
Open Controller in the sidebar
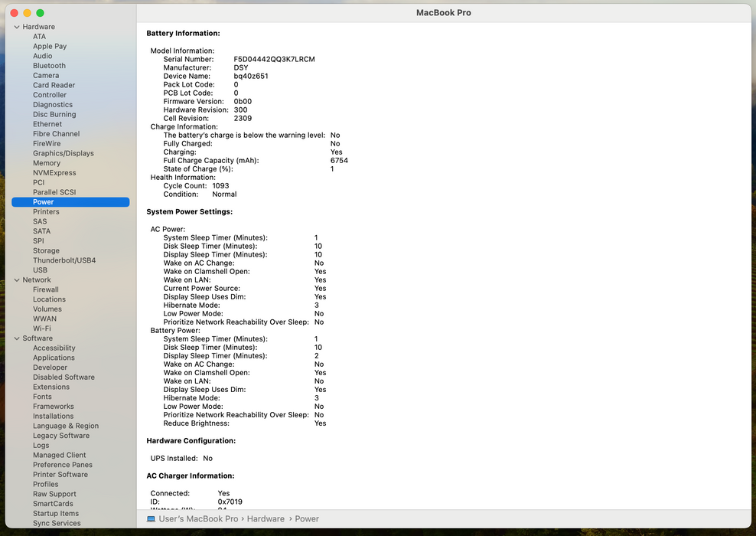pyautogui.click(x=50, y=95)
